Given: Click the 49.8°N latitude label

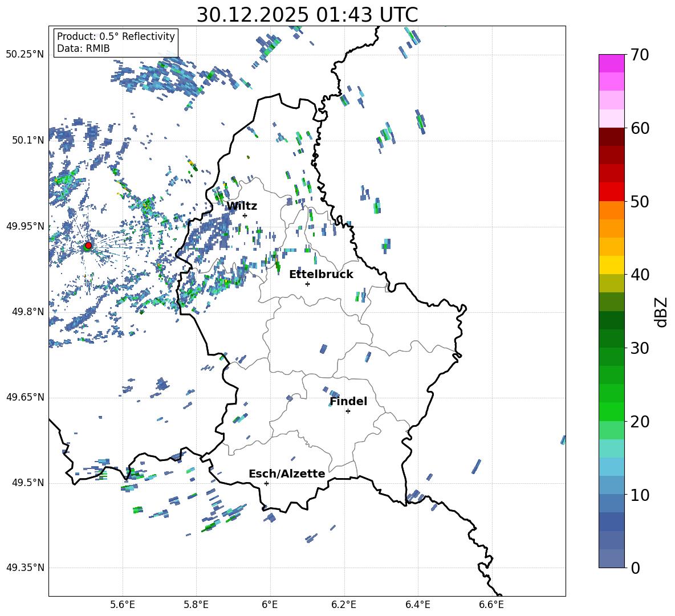Looking at the screenshot, I should point(28,312).
